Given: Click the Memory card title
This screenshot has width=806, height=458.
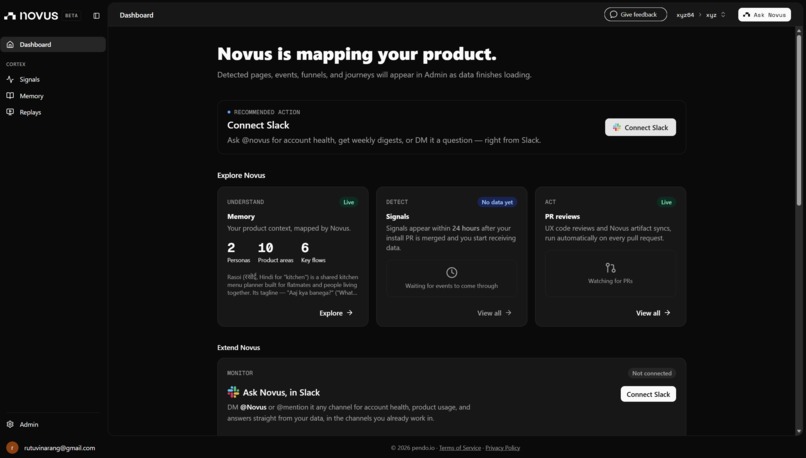Looking at the screenshot, I should point(241,216).
